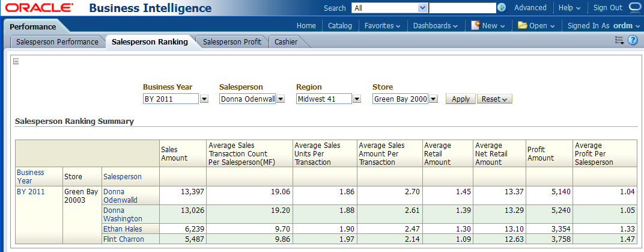644x252 pixels.
Task: Open the dashboard help icon
Action: (x=633, y=40)
